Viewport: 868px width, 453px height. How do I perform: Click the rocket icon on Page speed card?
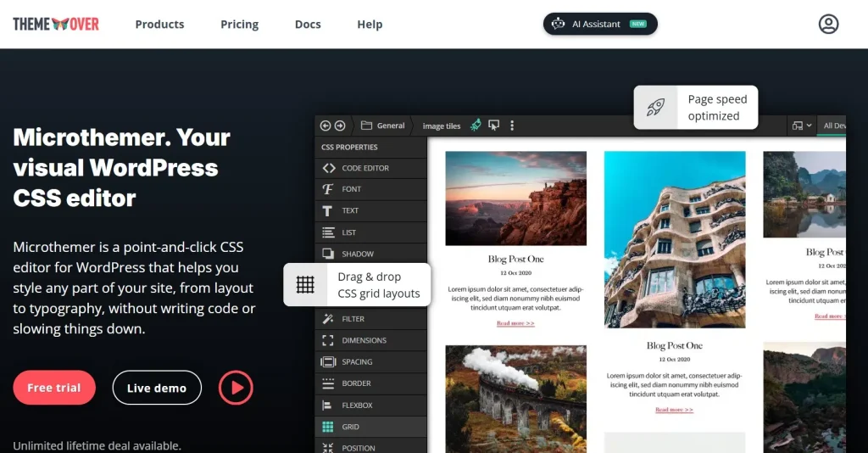655,108
